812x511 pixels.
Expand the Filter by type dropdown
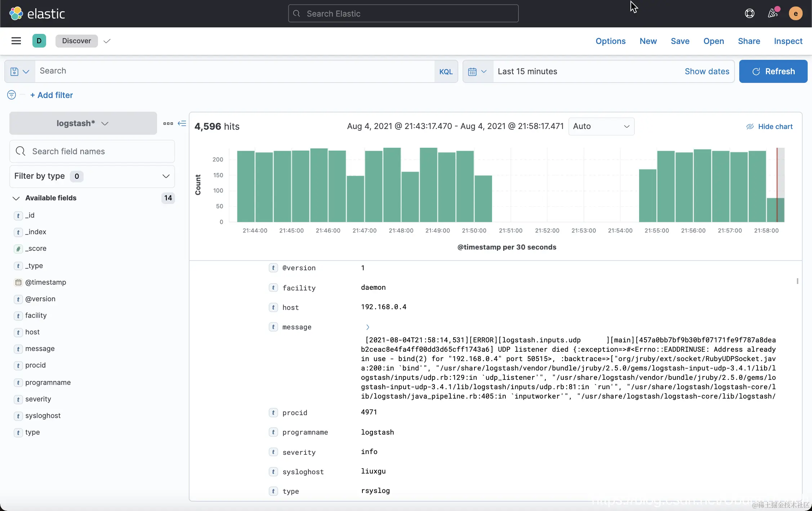click(92, 176)
